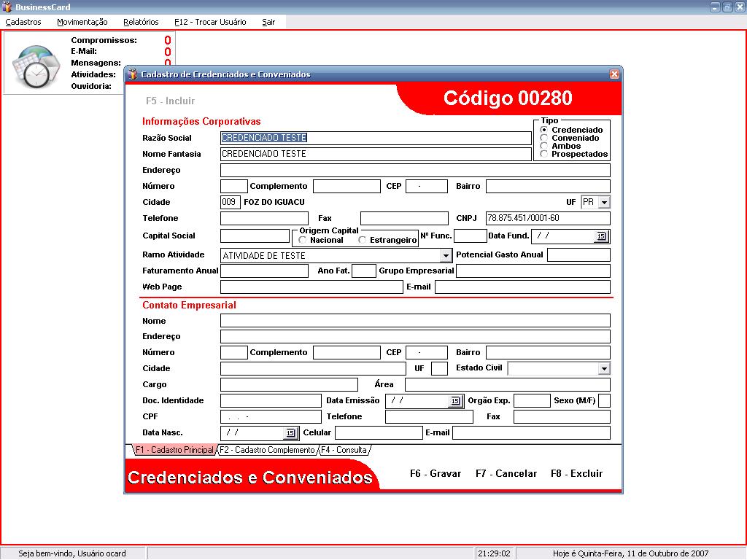
Task: Expand the Ramo Atividade dropdown
Action: [446, 256]
